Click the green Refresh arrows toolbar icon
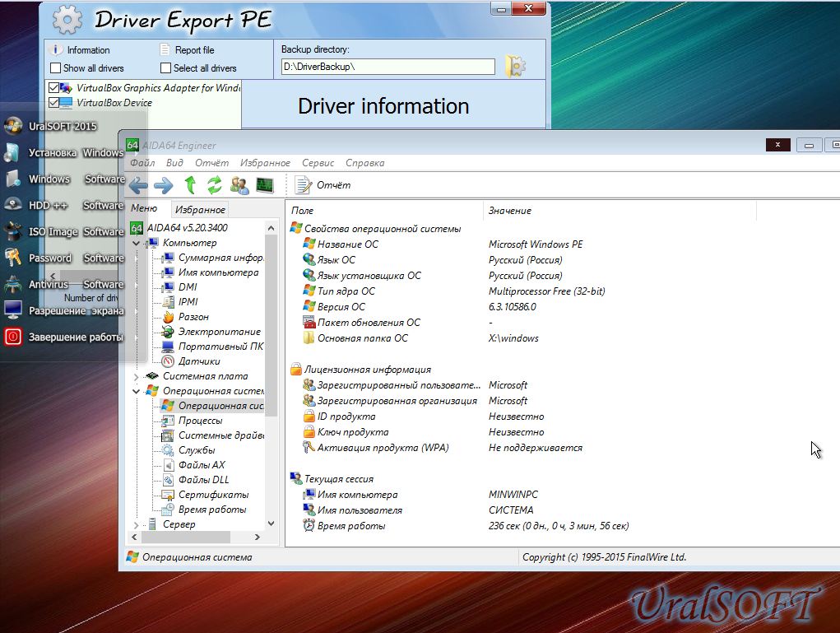The height and width of the screenshot is (633, 840). tap(215, 184)
